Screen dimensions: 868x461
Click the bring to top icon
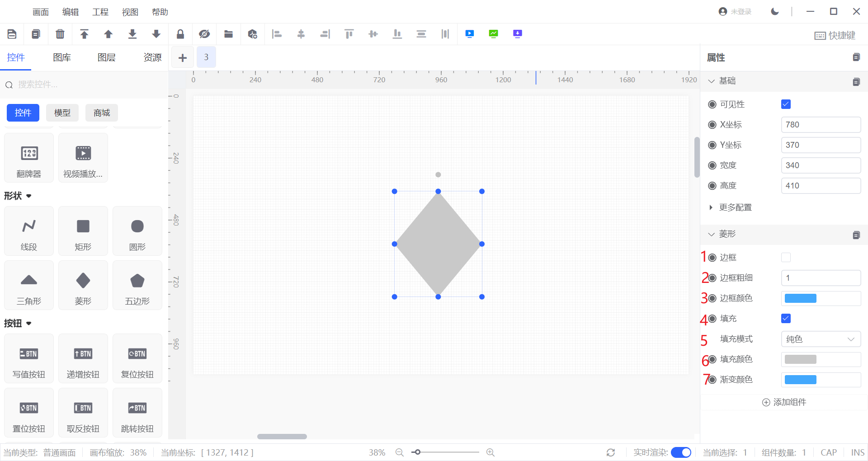pos(84,34)
